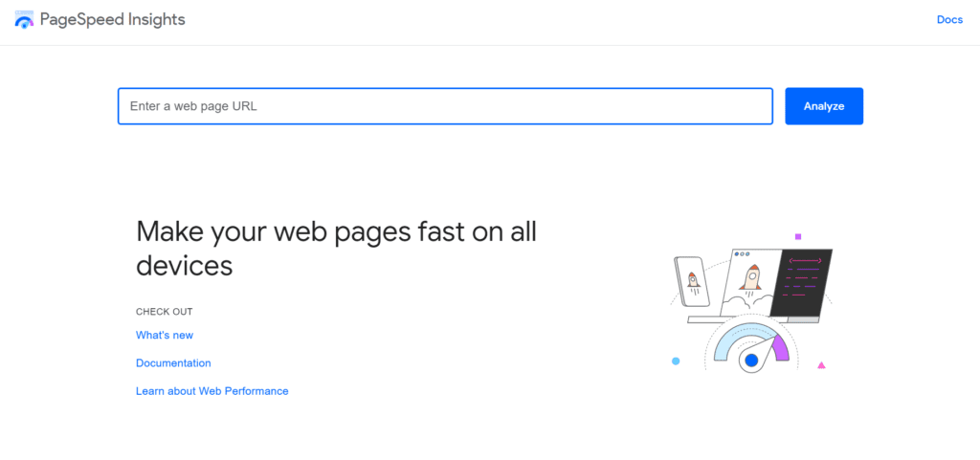Image resolution: width=980 pixels, height=460 pixels.
Task: Click the rocket in the browser window illustration
Action: click(750, 276)
